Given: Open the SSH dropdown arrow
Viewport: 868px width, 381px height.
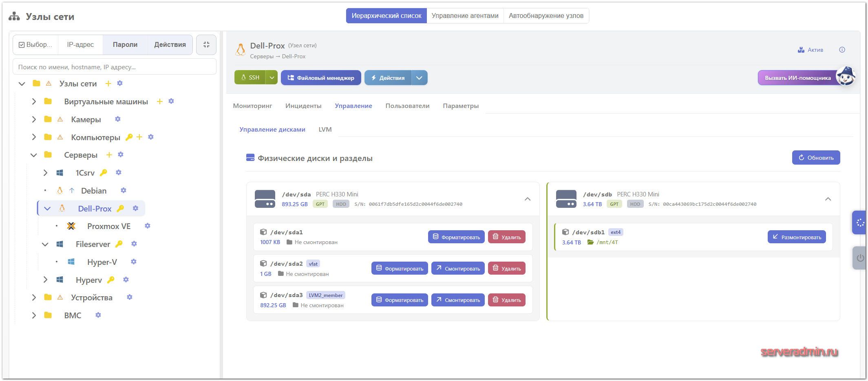Looking at the screenshot, I should point(272,77).
